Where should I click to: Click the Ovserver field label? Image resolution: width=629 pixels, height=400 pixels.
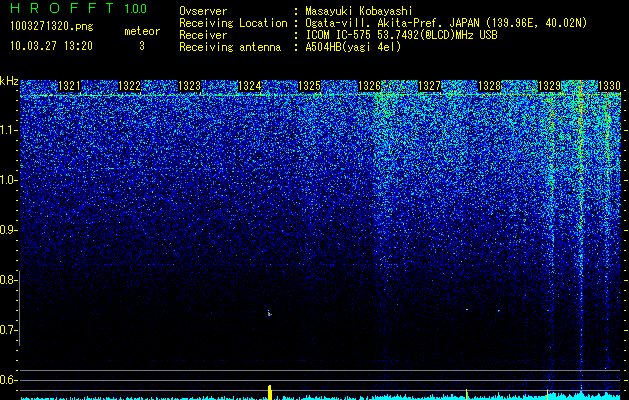tap(203, 11)
